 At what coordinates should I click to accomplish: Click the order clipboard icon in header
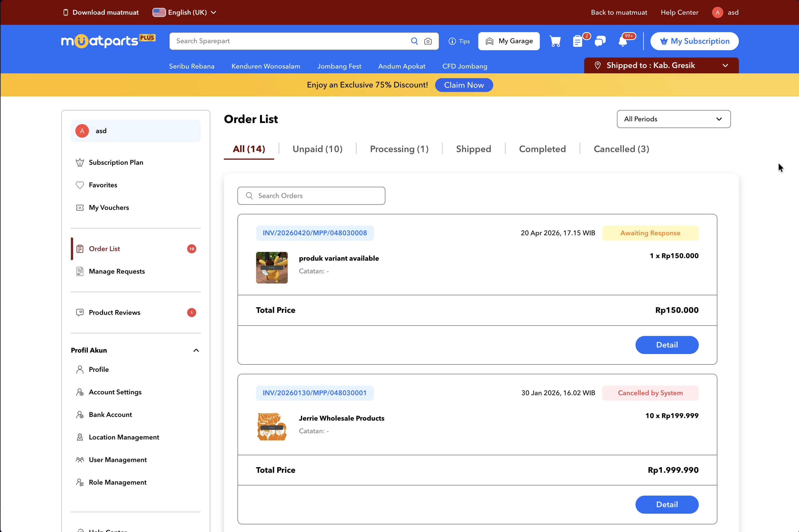click(577, 41)
